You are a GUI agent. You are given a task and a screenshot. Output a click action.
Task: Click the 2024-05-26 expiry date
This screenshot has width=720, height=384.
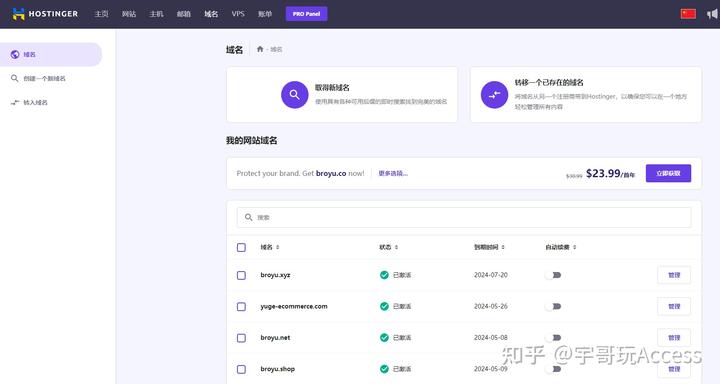(x=491, y=306)
